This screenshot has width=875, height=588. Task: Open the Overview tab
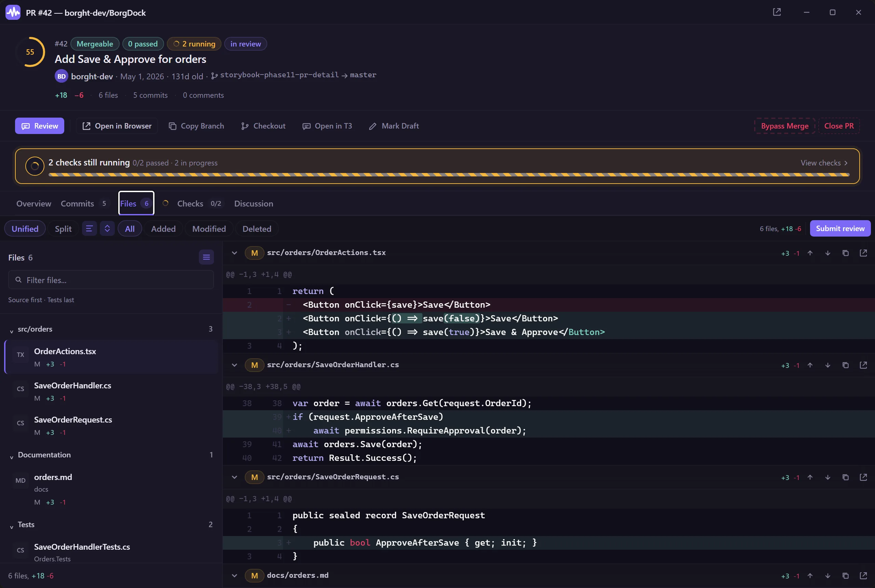(34, 203)
